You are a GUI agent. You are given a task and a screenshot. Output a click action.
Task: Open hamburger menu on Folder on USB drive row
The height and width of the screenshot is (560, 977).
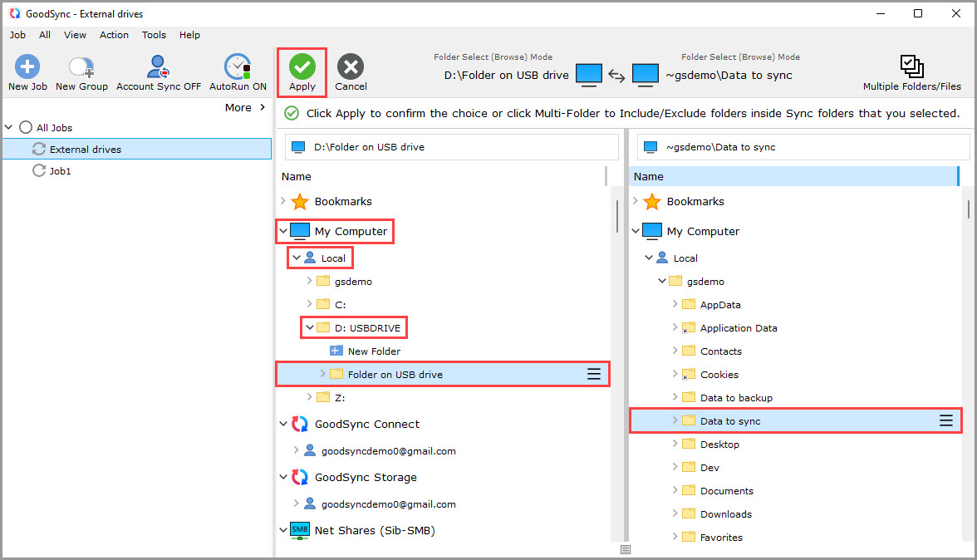click(x=594, y=374)
